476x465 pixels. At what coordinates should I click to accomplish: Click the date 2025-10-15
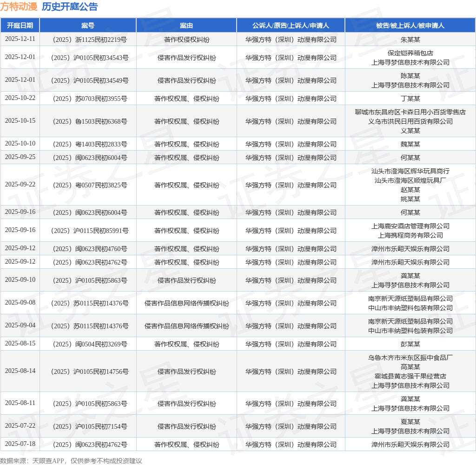click(x=20, y=121)
